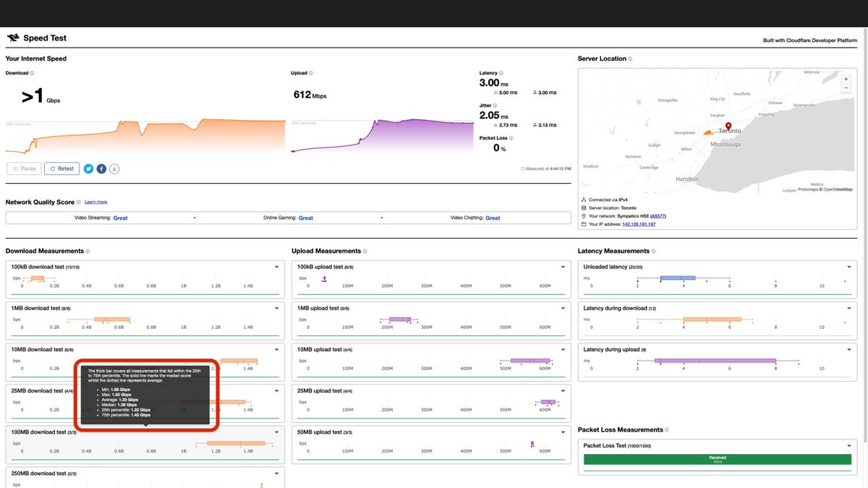Click the Online Gaming Great rating
The image size is (868, 488).
[x=305, y=217]
